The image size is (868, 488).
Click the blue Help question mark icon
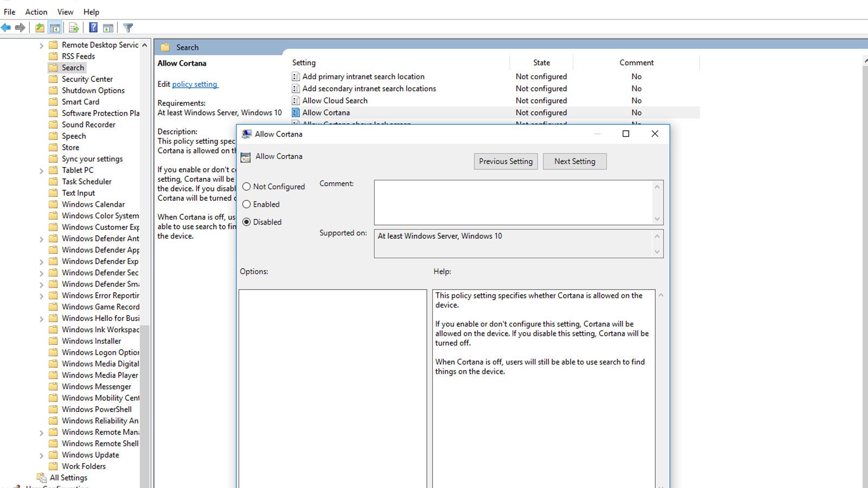pos(93,28)
